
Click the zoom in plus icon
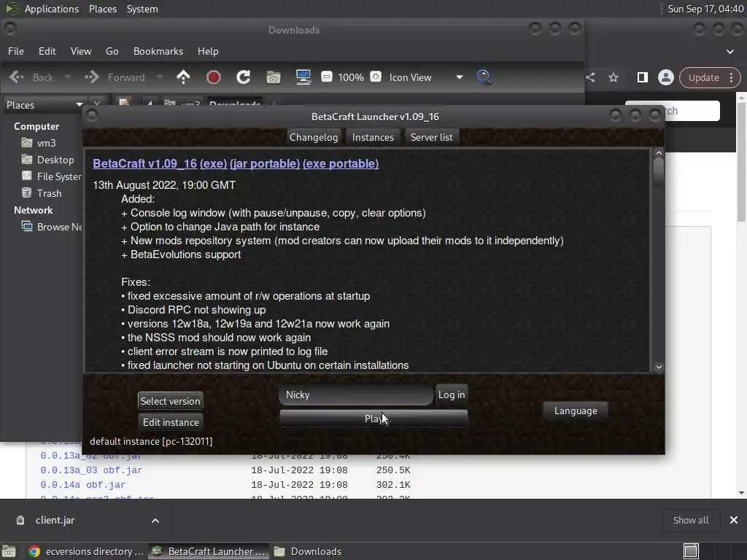(x=376, y=77)
